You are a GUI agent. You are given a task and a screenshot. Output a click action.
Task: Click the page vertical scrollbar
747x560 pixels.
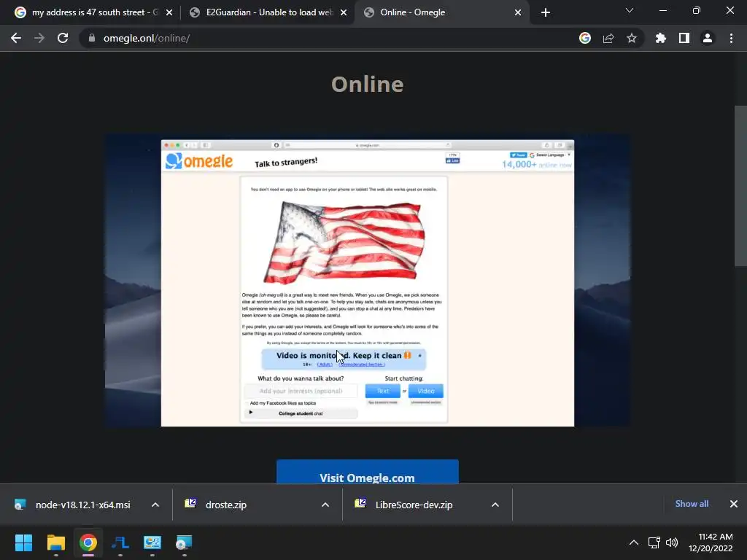740,186
